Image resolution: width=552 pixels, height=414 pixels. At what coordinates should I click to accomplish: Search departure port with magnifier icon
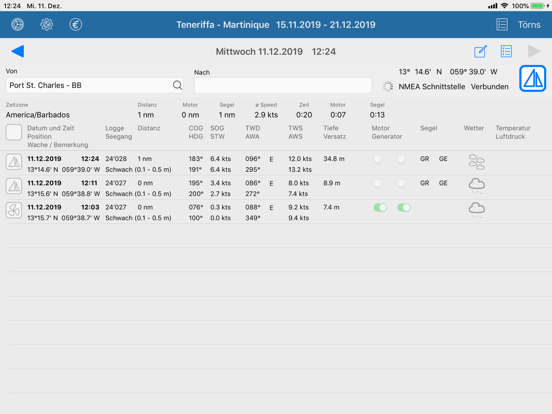click(x=177, y=85)
